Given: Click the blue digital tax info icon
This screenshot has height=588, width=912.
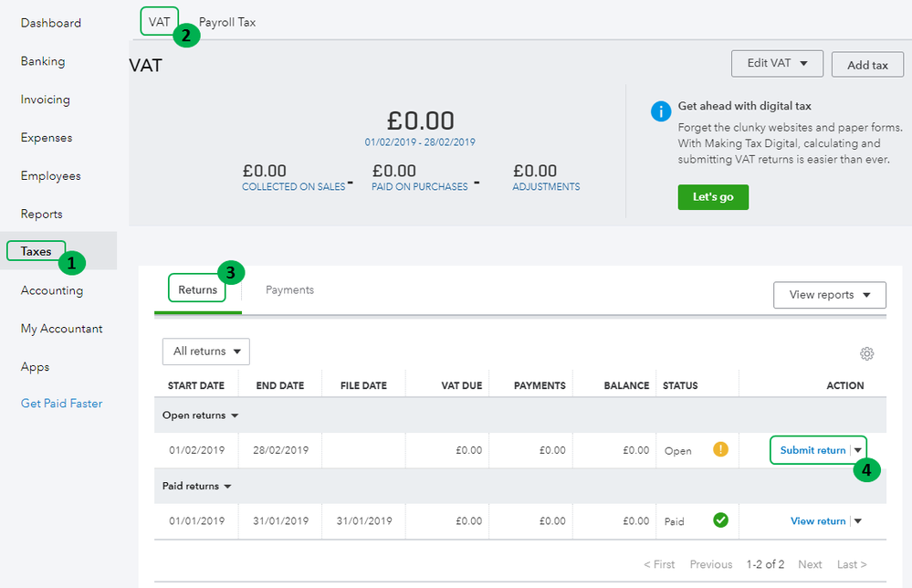Looking at the screenshot, I should 661,110.
